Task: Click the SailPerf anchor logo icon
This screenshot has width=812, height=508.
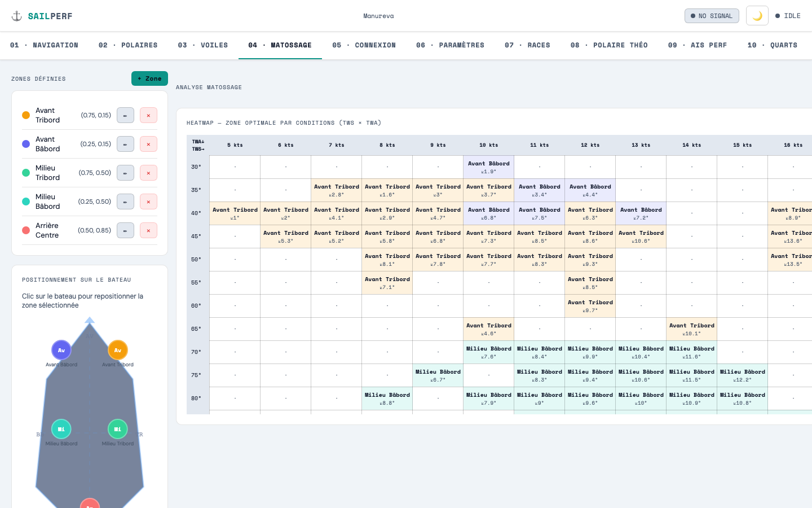Action: (x=17, y=16)
